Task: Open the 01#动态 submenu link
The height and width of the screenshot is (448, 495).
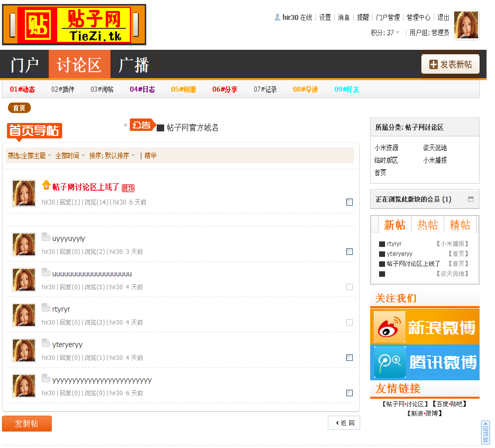Action: (x=22, y=90)
